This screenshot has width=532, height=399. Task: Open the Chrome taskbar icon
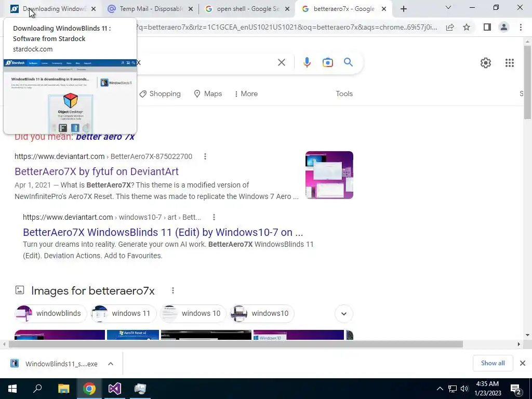89,389
